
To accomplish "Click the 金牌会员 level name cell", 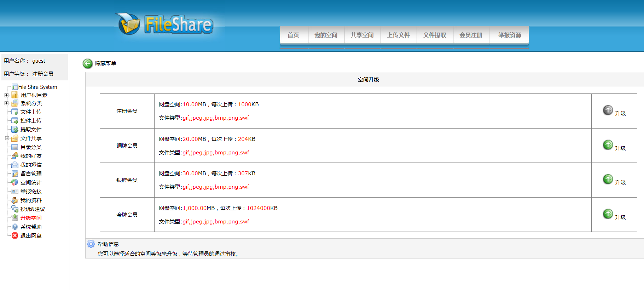I will [x=127, y=215].
